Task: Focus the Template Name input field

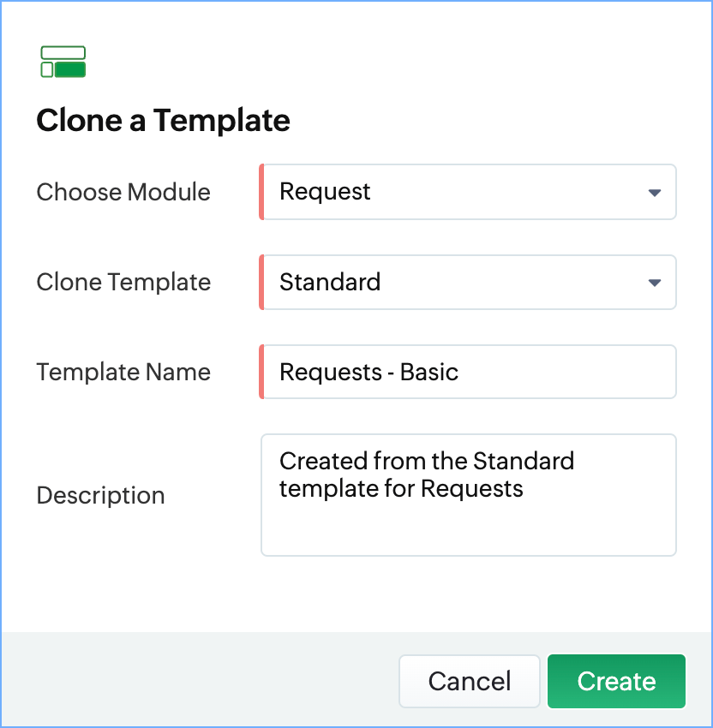Action: 468,372
